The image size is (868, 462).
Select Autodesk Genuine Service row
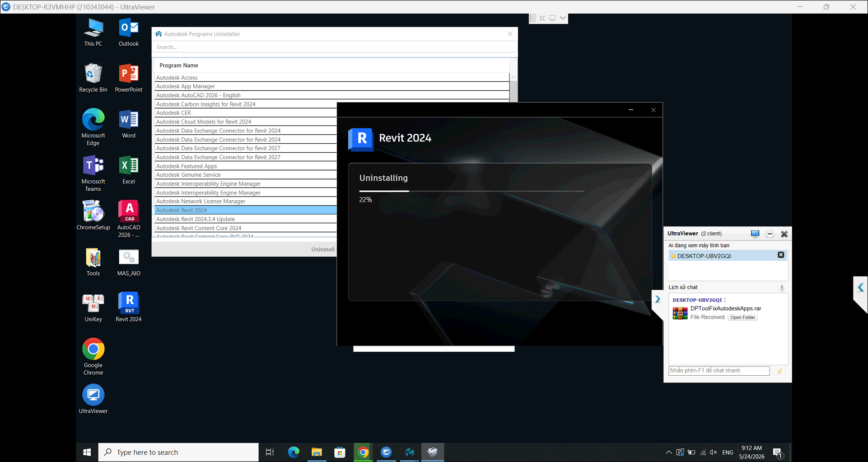pos(246,175)
